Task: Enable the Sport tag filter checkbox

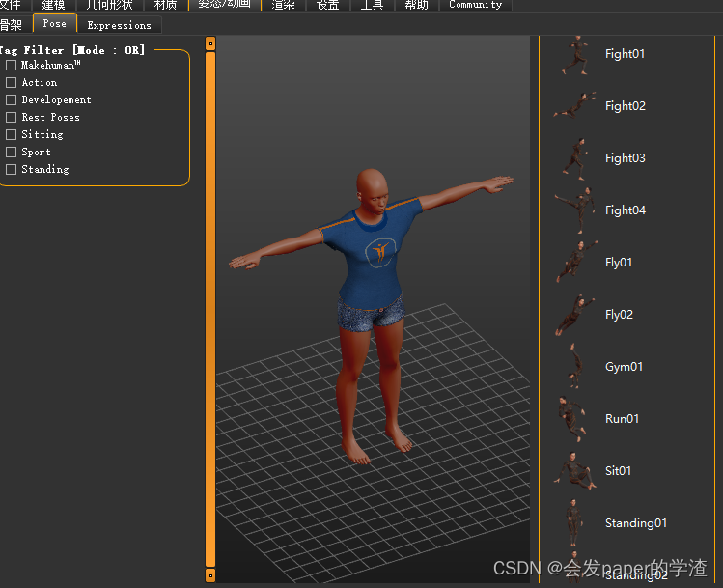Action: (x=11, y=152)
